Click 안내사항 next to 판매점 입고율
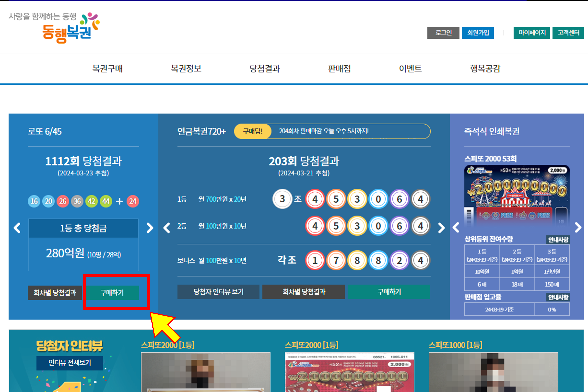Image resolution: width=588 pixels, height=392 pixels. [558, 297]
